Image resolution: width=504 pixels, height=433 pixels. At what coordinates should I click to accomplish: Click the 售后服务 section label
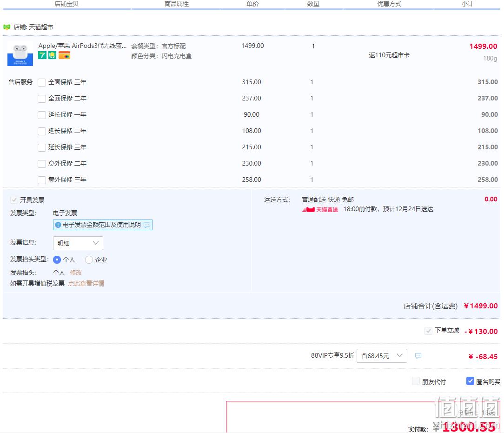coord(20,82)
